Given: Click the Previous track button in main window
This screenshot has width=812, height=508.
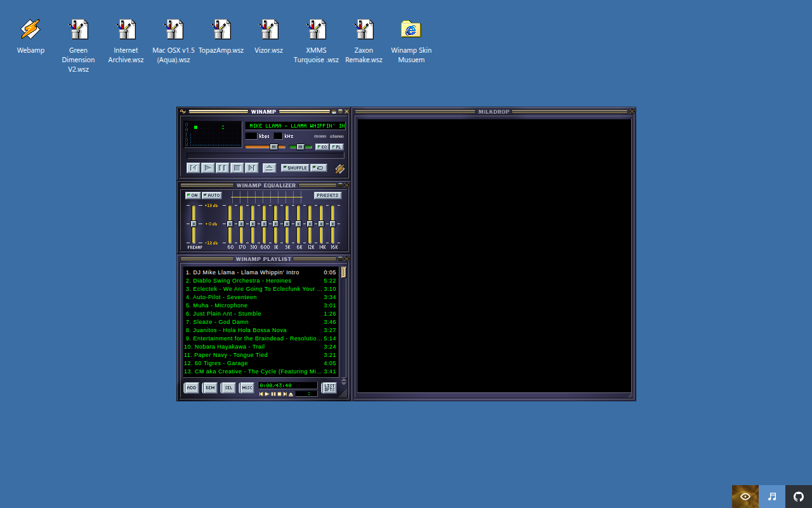Looking at the screenshot, I should pyautogui.click(x=193, y=168).
